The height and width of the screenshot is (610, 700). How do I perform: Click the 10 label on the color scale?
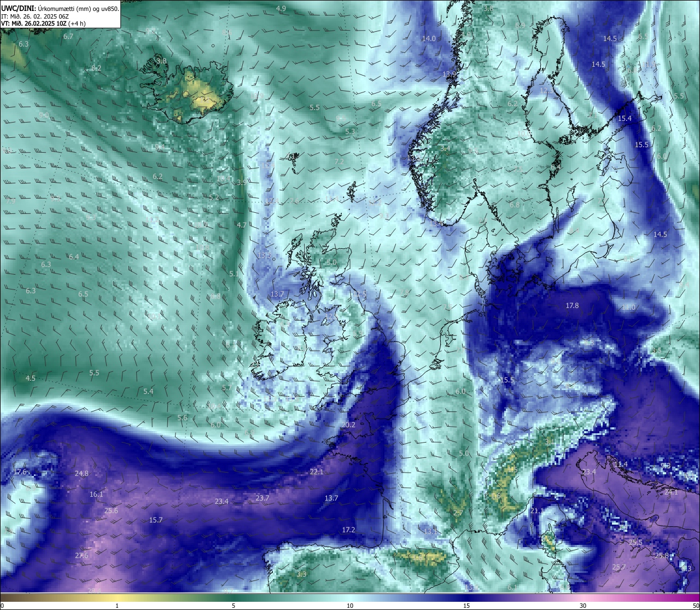pos(350,605)
